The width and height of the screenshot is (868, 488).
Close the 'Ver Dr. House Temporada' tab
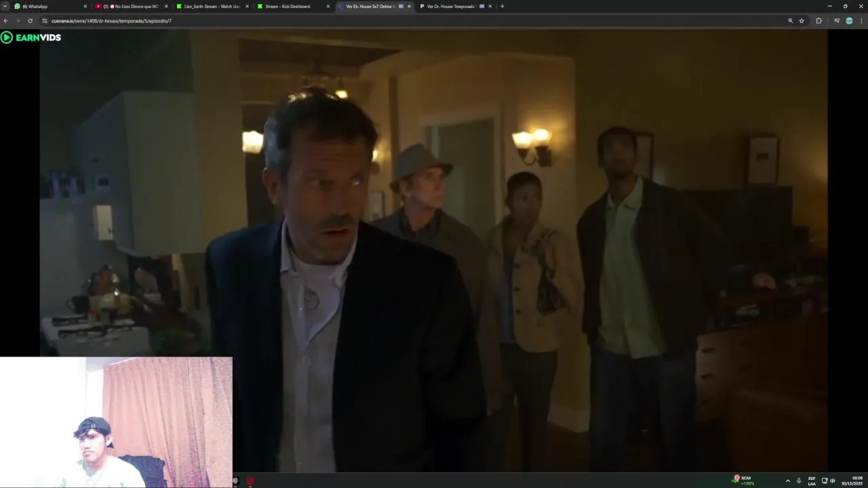click(x=490, y=6)
